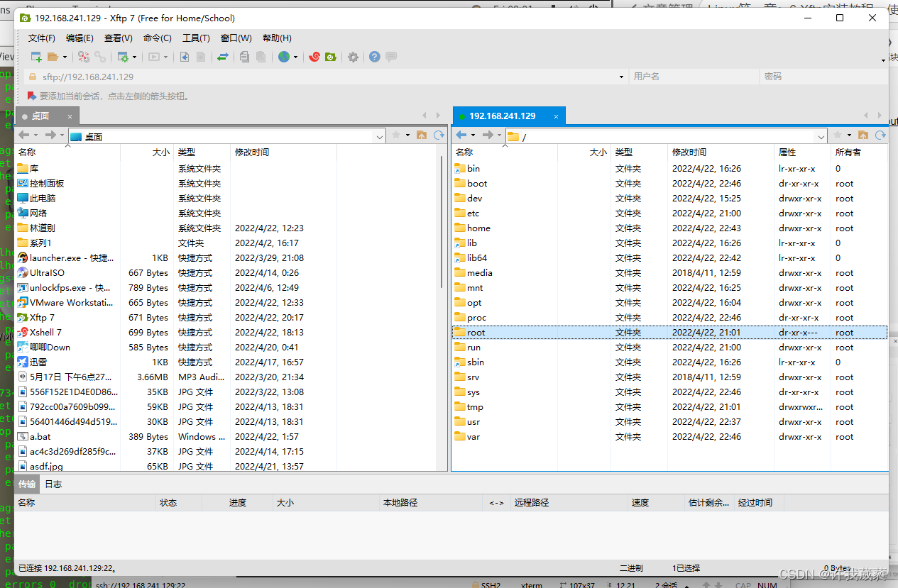Refresh the remote 192.168.241.129 pane
The height and width of the screenshot is (588, 898).
click(x=880, y=135)
